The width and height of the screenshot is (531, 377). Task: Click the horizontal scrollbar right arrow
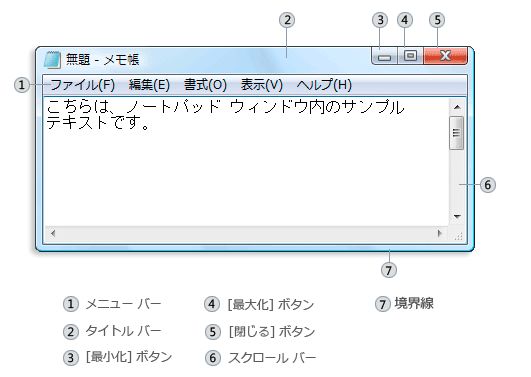(440, 233)
